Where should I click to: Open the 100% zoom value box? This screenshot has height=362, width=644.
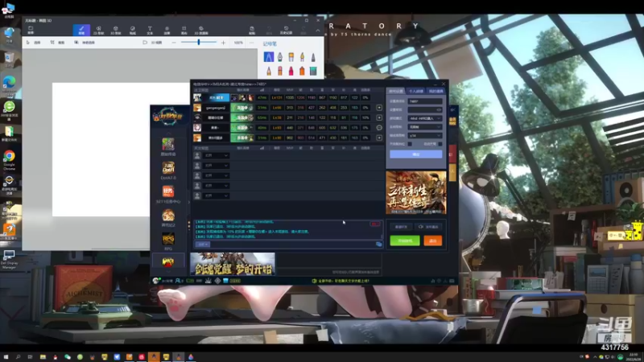(238, 43)
